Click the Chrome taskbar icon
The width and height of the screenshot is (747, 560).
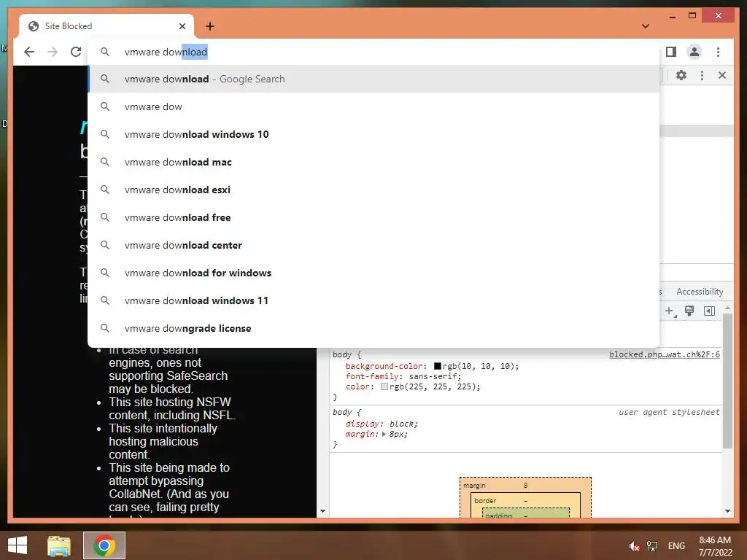coord(104,545)
